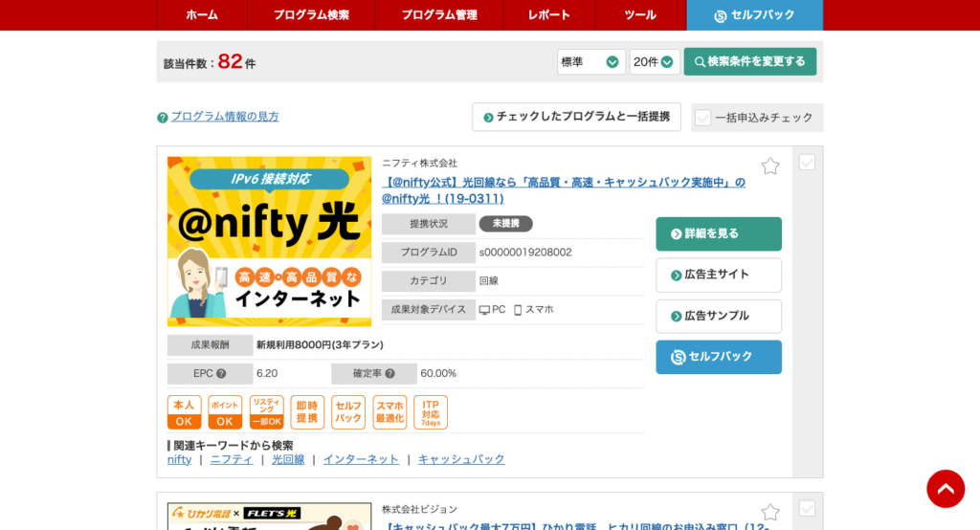The width and height of the screenshot is (980, 530).
Task: Click program ID s00000019208002 text
Action: click(525, 253)
